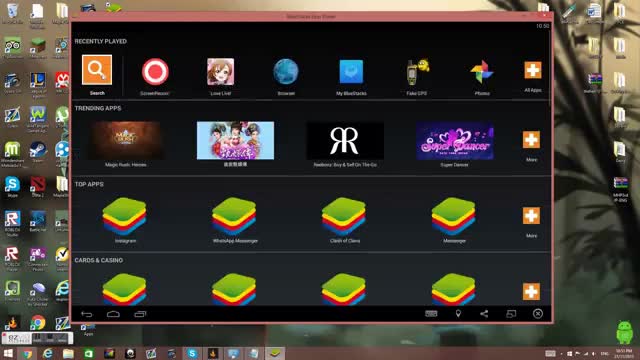Open the My BlueStacks app
Viewport: 640px width, 360px height.
pyautogui.click(x=351, y=71)
